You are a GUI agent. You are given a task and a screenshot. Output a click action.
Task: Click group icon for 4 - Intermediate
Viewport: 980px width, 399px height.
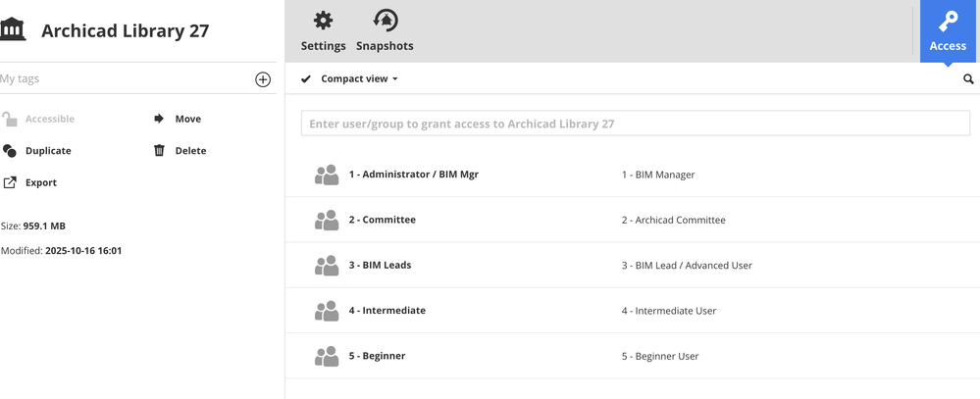tap(327, 311)
